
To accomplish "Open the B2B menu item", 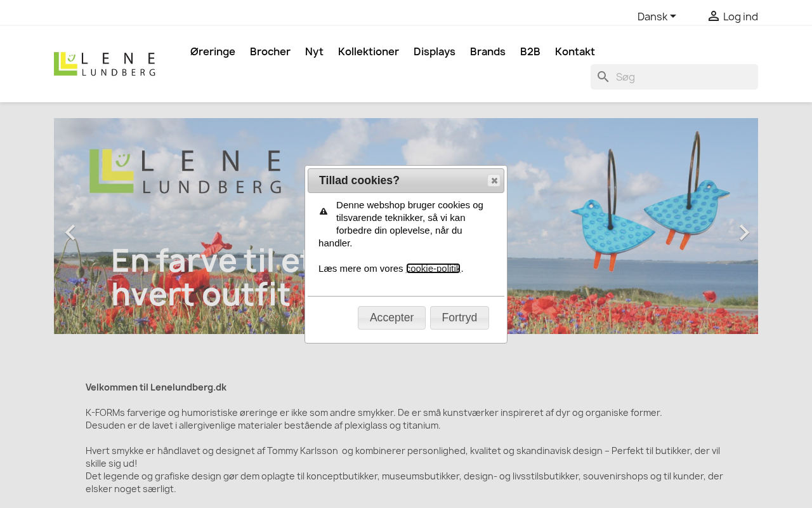I will (530, 51).
